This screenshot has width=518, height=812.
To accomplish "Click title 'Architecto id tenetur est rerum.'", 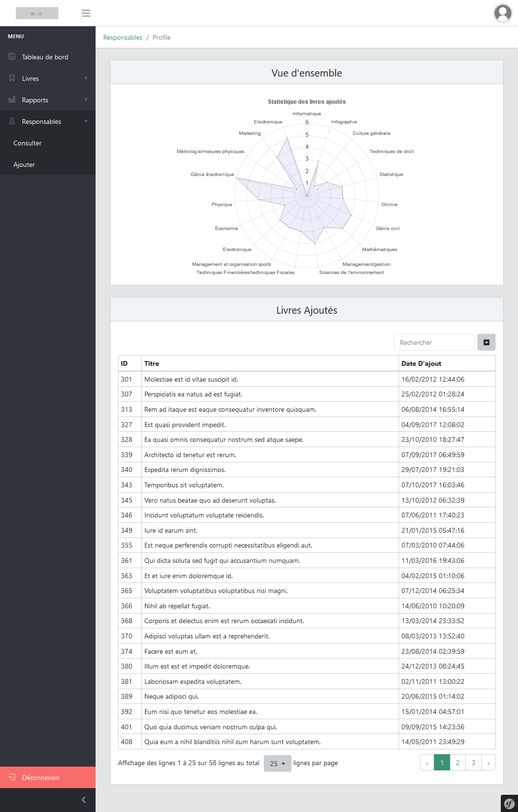I will (x=190, y=455).
